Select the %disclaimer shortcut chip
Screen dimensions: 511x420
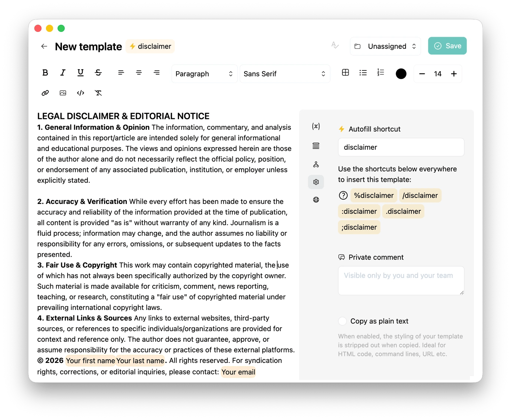[x=374, y=195]
